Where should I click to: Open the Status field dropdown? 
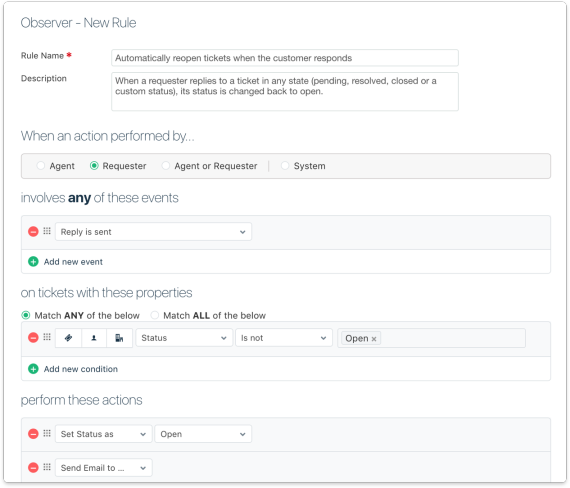184,338
